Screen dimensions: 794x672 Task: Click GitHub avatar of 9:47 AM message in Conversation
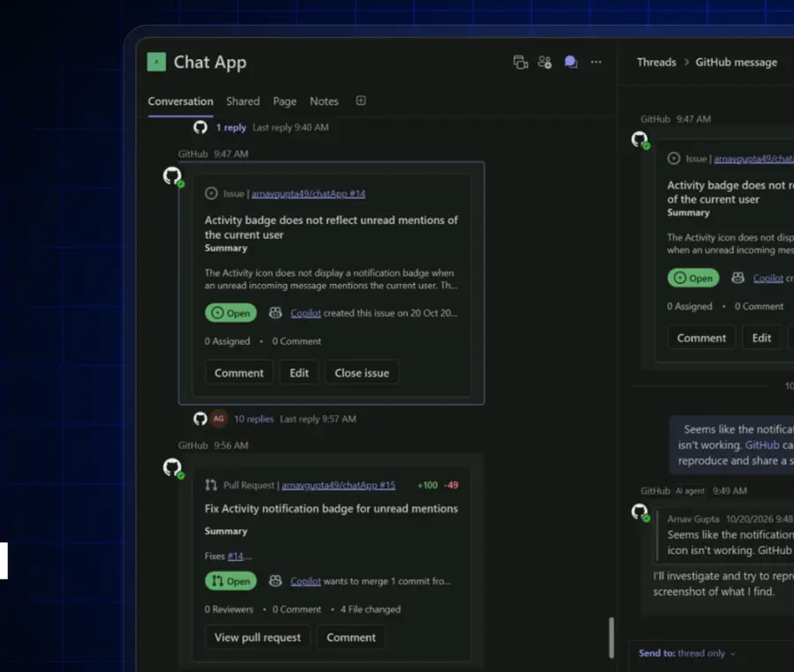[x=172, y=176]
